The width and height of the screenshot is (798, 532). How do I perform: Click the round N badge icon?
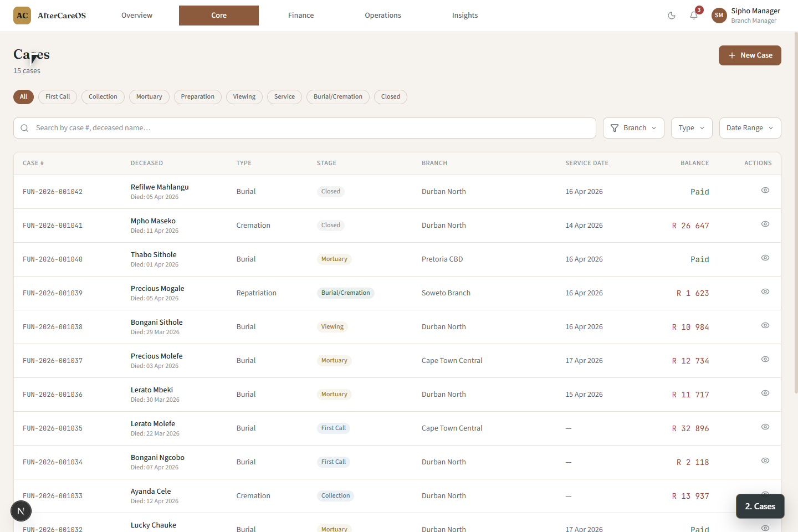point(21,511)
